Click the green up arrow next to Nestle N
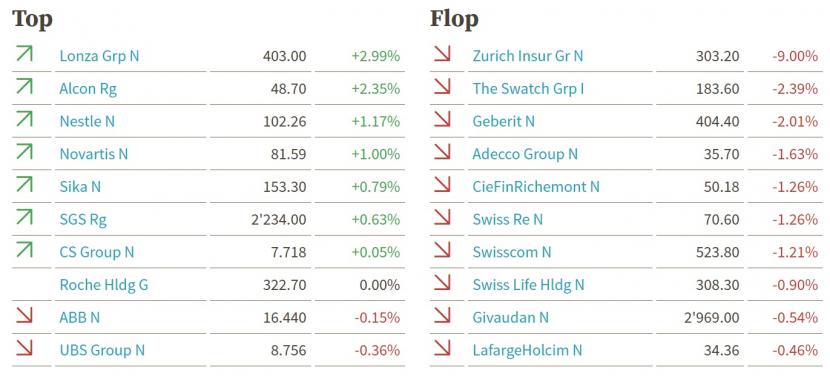Screen dimensions: 830x376 point(24,119)
